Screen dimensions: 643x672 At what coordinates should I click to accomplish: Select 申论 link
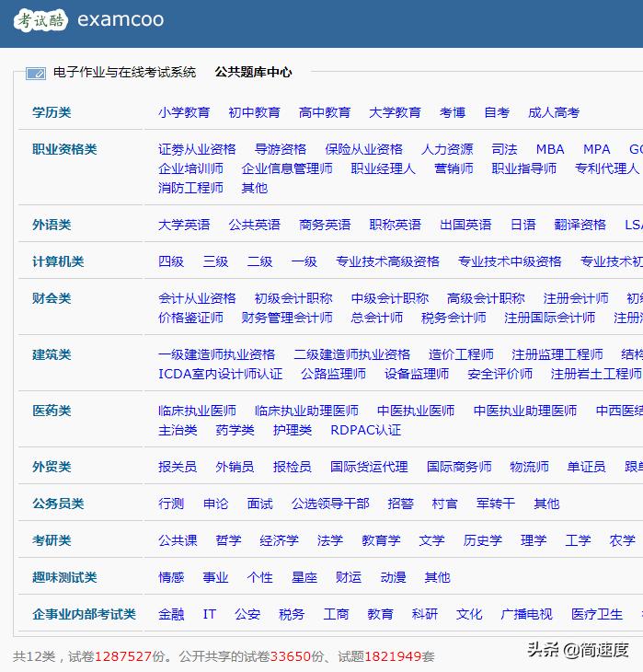(215, 504)
